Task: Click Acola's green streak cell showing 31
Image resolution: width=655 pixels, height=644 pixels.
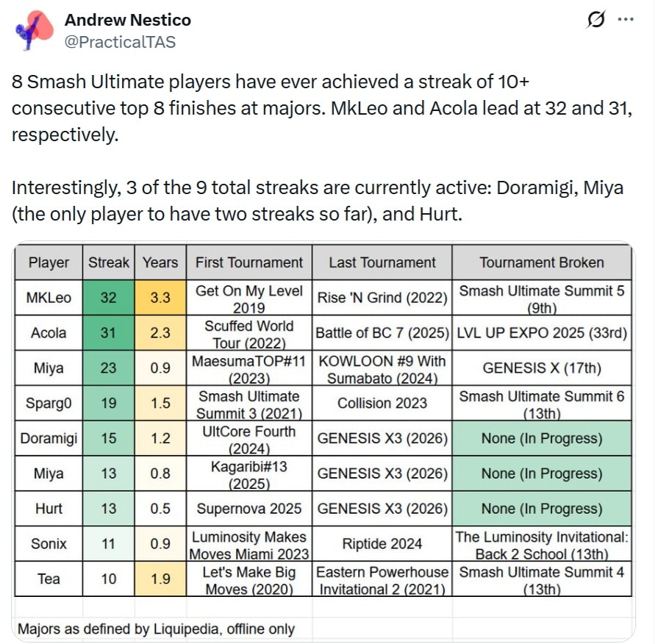Action: pos(109,333)
